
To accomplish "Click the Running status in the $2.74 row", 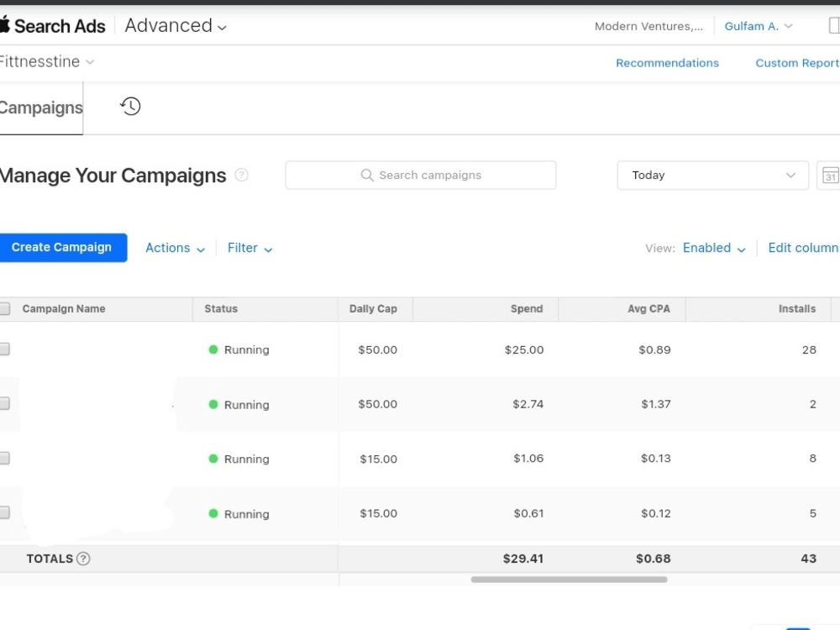I will pos(246,405).
